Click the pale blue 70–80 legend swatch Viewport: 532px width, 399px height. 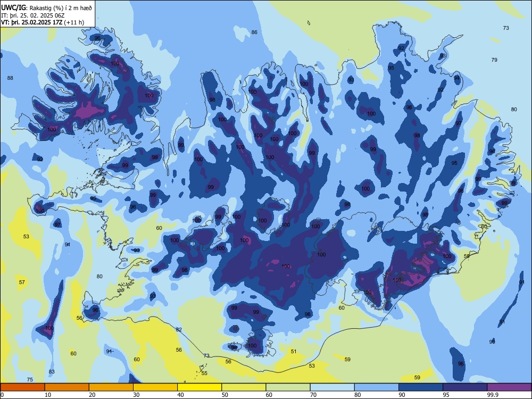point(332,387)
